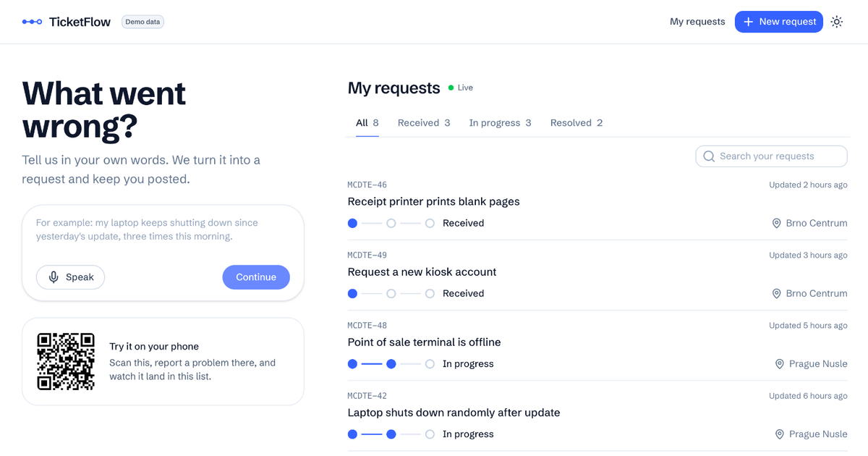
Task: Click the TicketFlow logo icon
Action: 33,22
